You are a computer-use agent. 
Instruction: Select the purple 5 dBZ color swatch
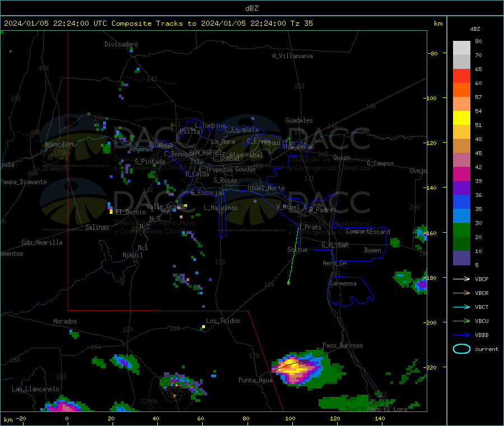pos(461,258)
